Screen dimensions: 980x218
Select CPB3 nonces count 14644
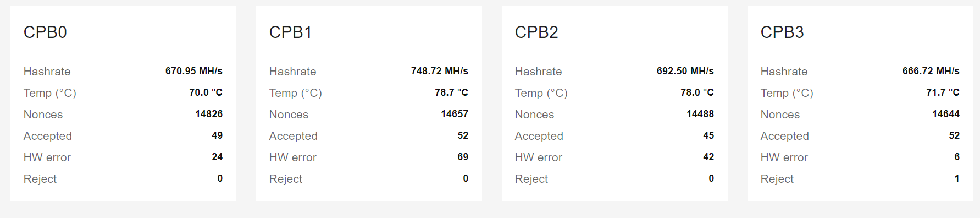[946, 114]
